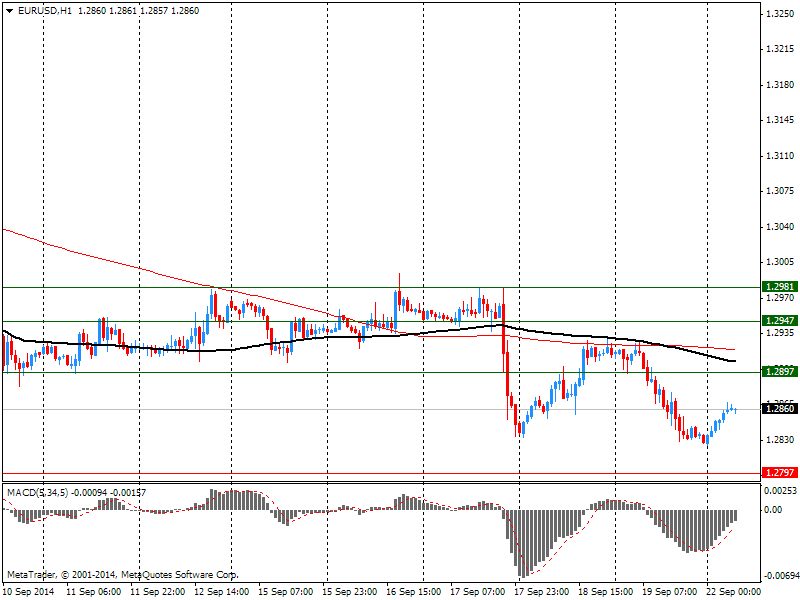Select the MACD scale value 0.00253
This screenshot has width=800, height=600.
pyautogui.click(x=780, y=491)
